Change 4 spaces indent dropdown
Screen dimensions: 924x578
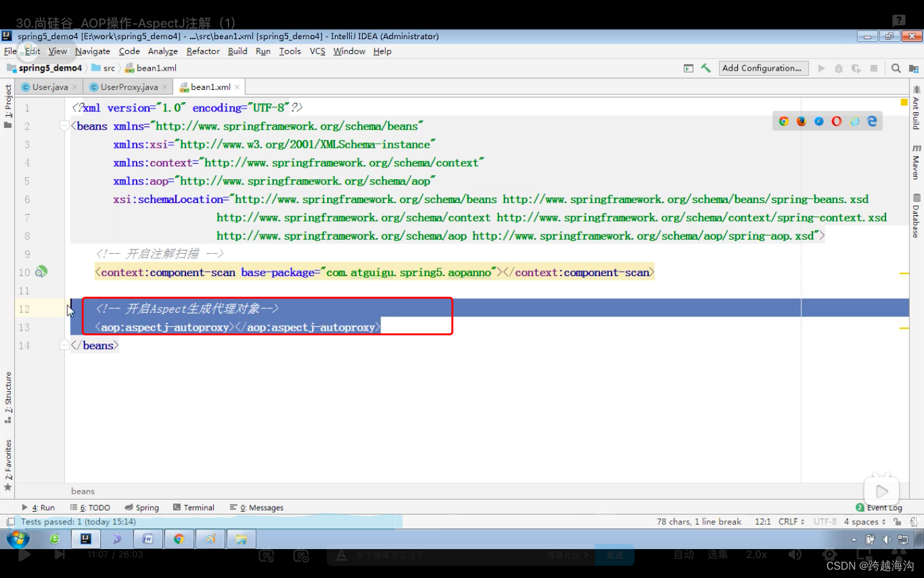(865, 522)
